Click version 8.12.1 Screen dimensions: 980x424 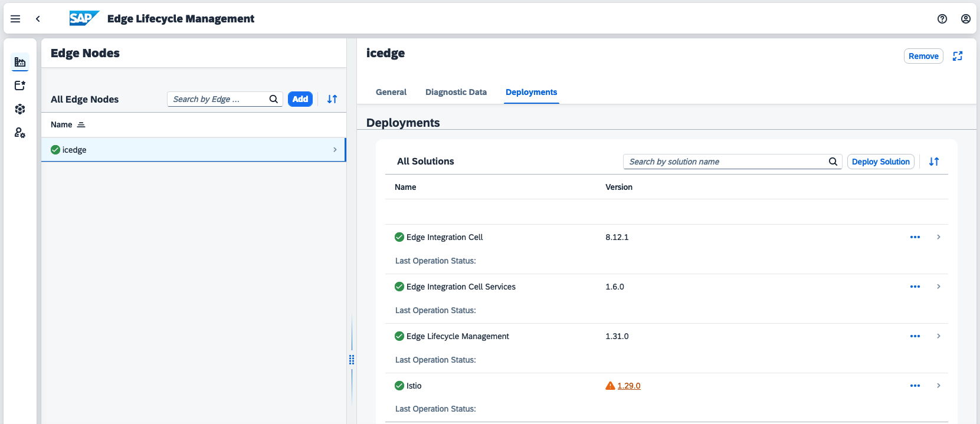[617, 237]
